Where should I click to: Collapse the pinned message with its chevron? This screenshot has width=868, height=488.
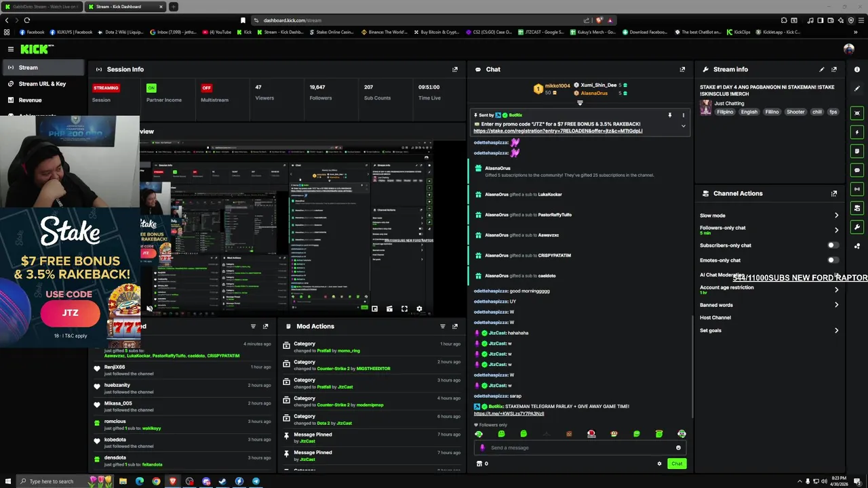pos(683,126)
